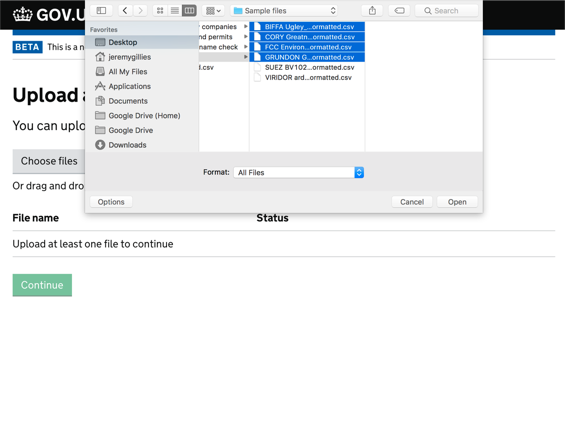Click the GOV.UK crown logo
The width and height of the screenshot is (565, 434).
(x=23, y=15)
